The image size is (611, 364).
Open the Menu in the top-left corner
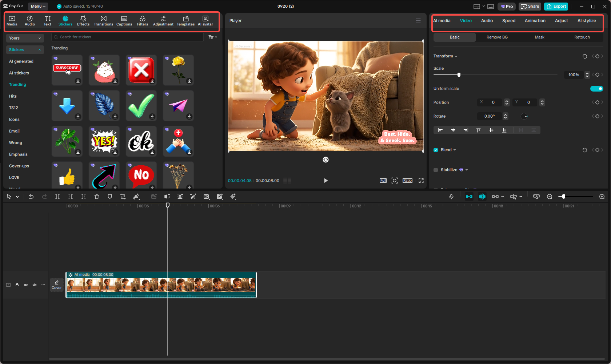[38, 6]
